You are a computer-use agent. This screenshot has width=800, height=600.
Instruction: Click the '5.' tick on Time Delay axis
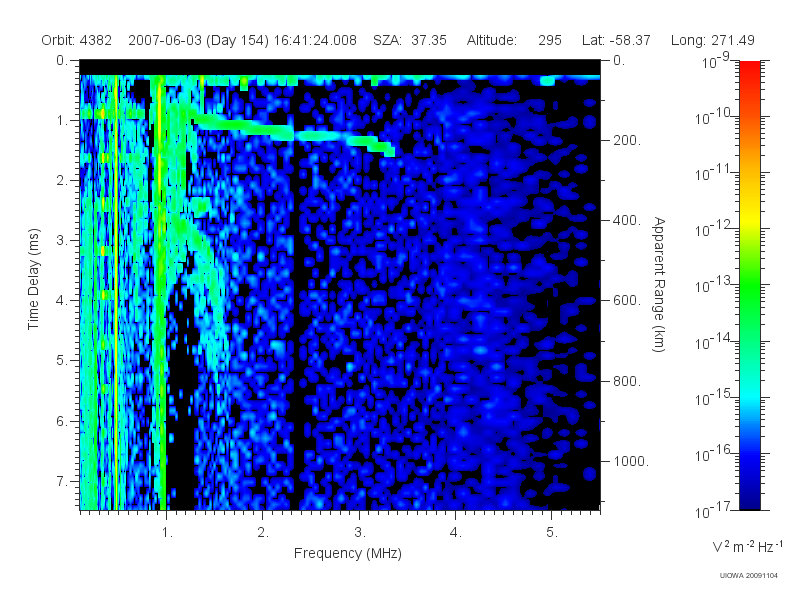pyautogui.click(x=62, y=361)
